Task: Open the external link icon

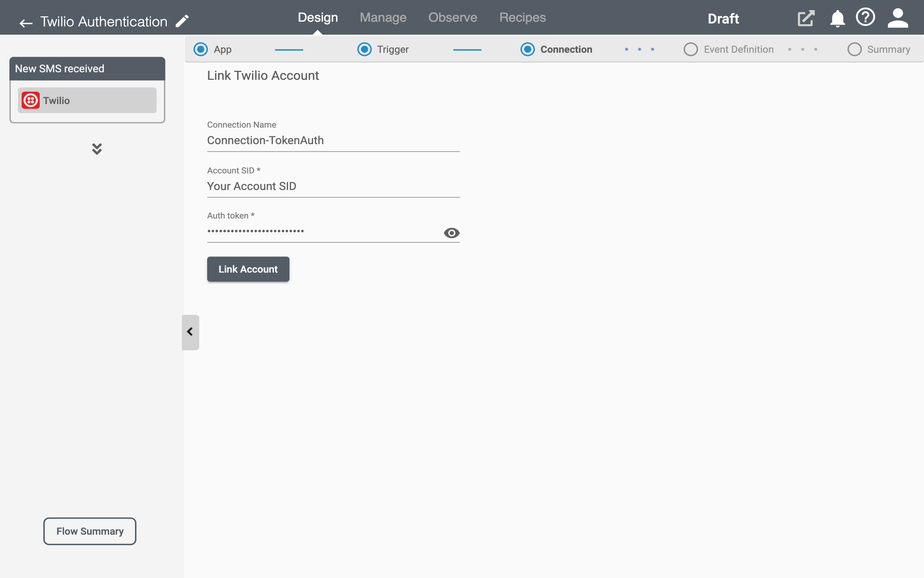Action: pyautogui.click(x=806, y=18)
